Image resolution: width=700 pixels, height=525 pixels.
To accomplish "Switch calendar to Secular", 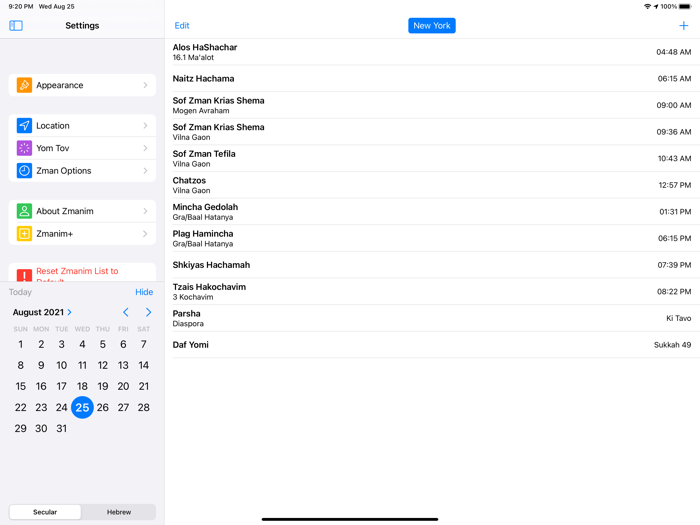I will tap(45, 512).
